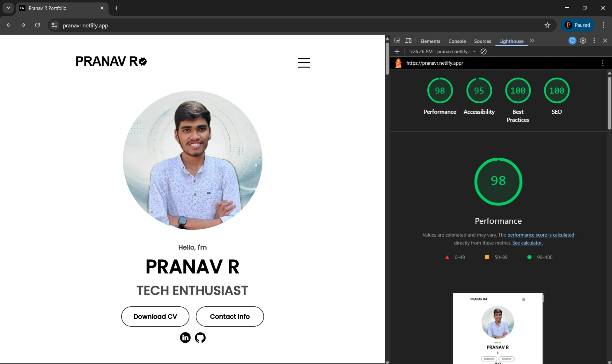View site information icon in address bar

tap(55, 25)
